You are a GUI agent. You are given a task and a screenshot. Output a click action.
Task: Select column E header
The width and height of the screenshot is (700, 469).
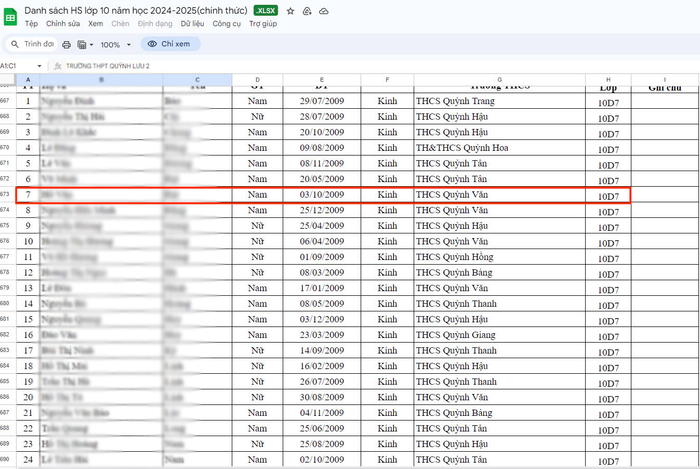coord(322,79)
